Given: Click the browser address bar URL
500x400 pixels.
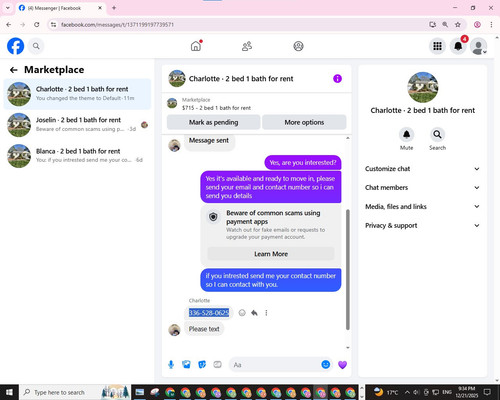Looking at the screenshot, I should point(117,24).
